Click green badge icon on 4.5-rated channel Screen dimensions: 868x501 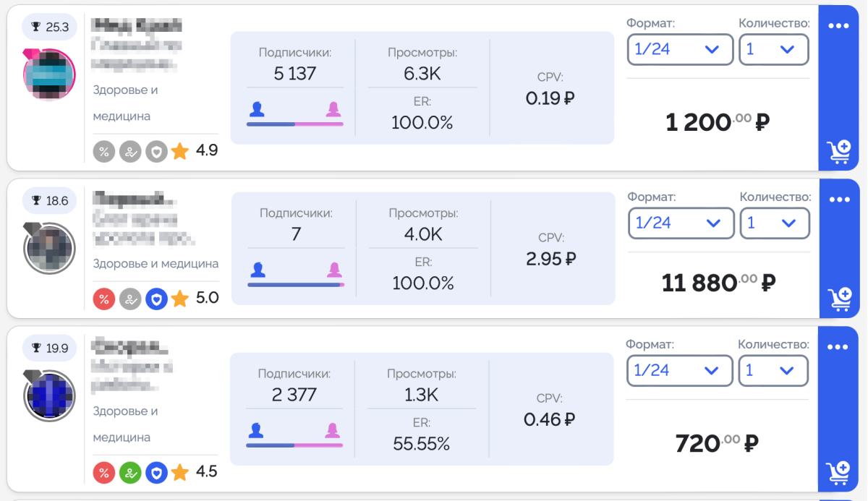click(130, 473)
